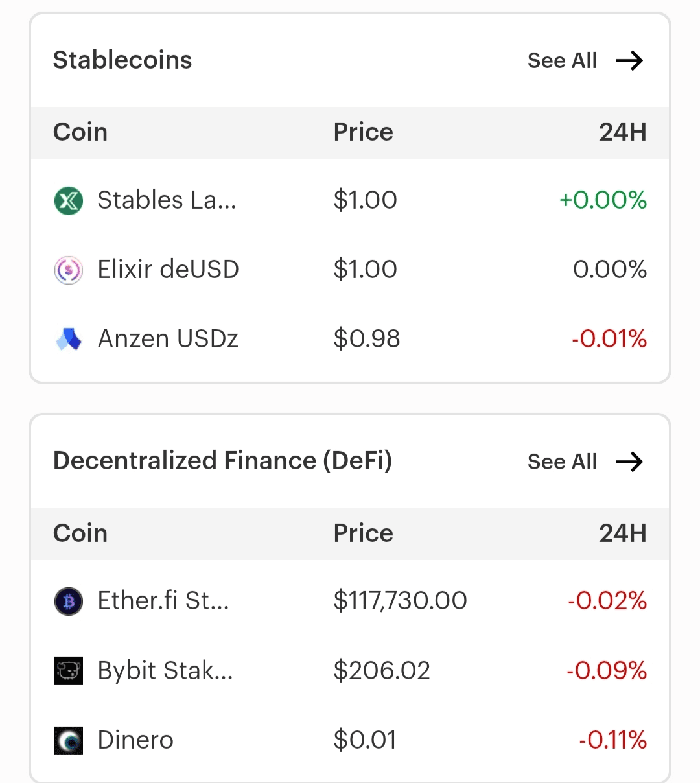Select the Anzen USDz coin name
The height and width of the screenshot is (783, 700).
168,339
